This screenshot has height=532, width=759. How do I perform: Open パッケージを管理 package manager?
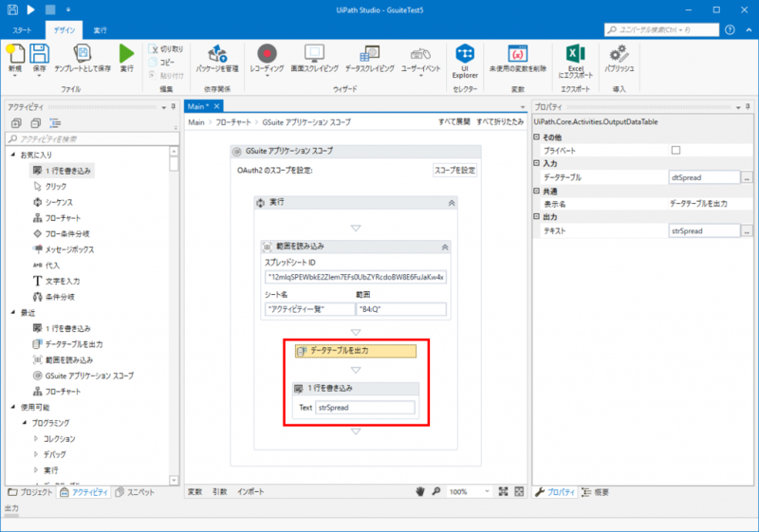[x=217, y=58]
